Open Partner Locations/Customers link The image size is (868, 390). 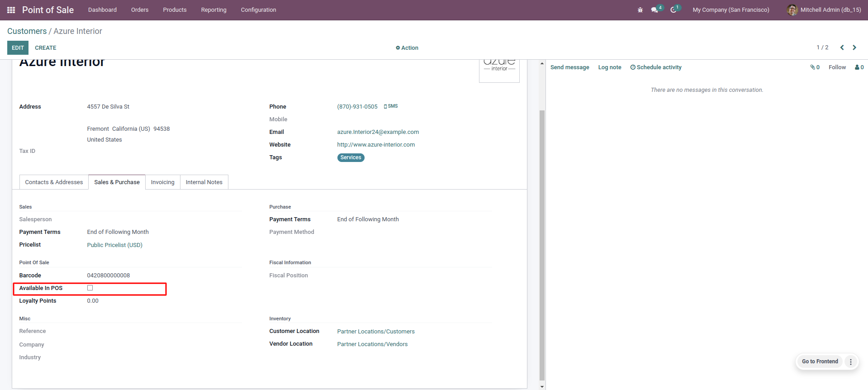click(x=376, y=332)
